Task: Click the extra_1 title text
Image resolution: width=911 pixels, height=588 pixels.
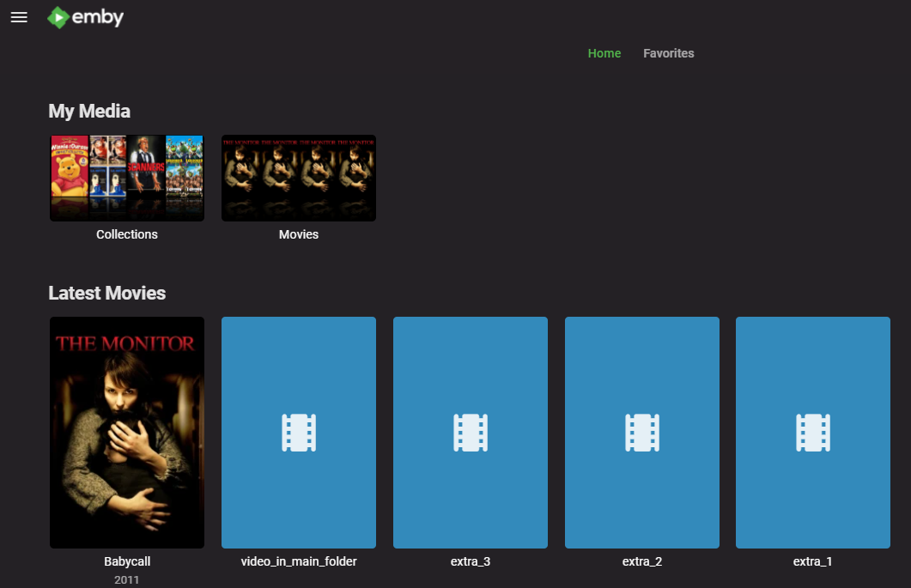Action: (x=813, y=561)
